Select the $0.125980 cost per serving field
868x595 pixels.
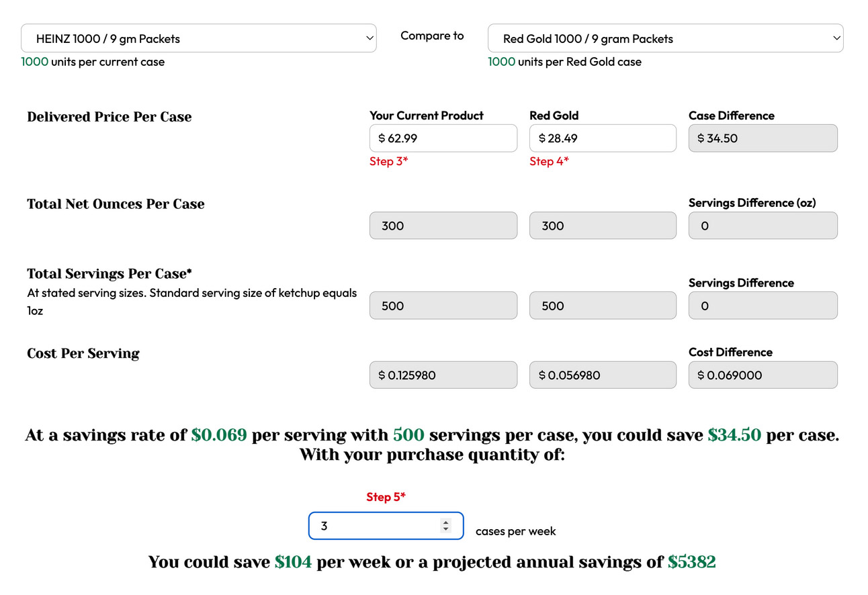(443, 375)
